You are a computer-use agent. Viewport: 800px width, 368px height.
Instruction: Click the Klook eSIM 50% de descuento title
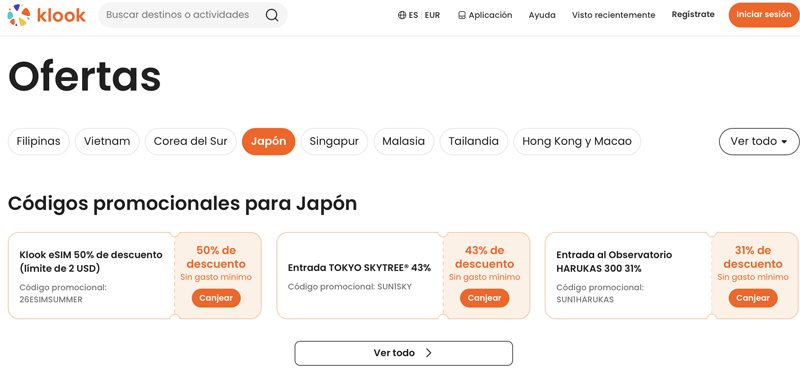pos(91,261)
